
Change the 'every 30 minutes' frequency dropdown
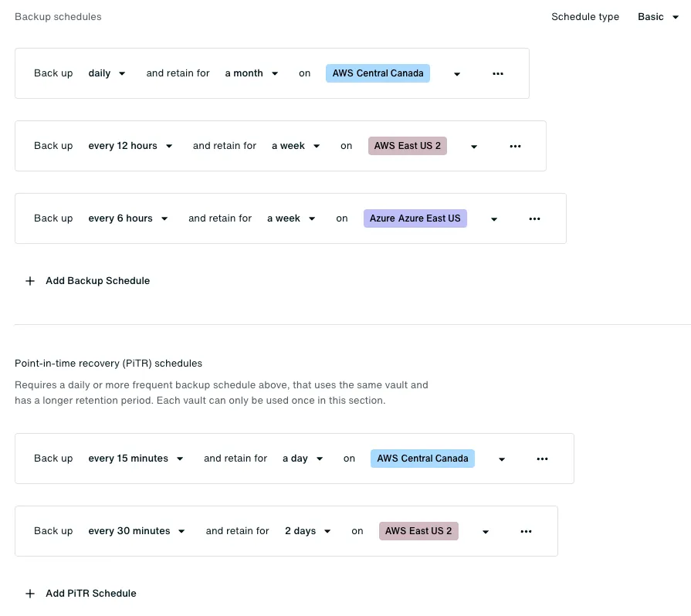pos(137,531)
